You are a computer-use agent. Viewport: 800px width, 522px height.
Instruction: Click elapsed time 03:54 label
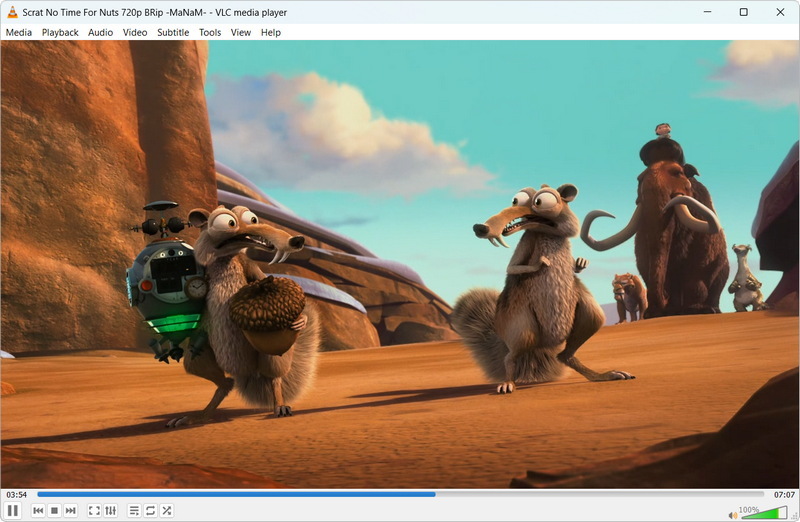(16, 494)
